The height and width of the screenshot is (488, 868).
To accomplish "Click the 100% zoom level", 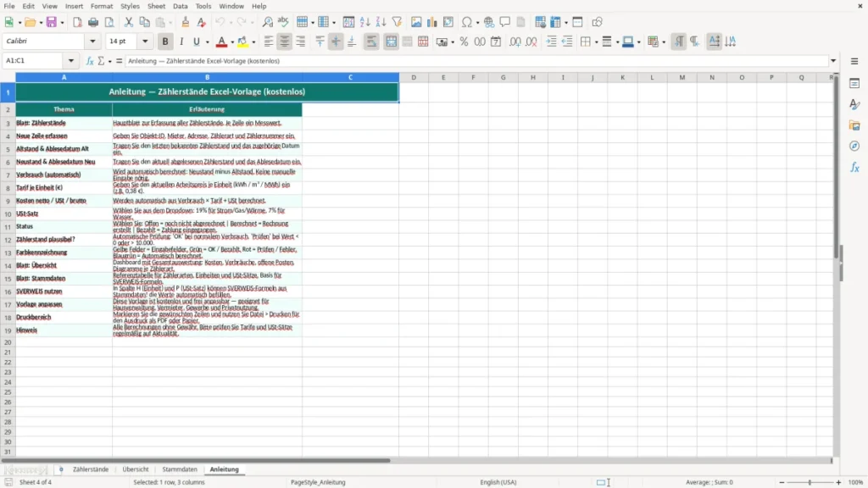I will point(856,482).
